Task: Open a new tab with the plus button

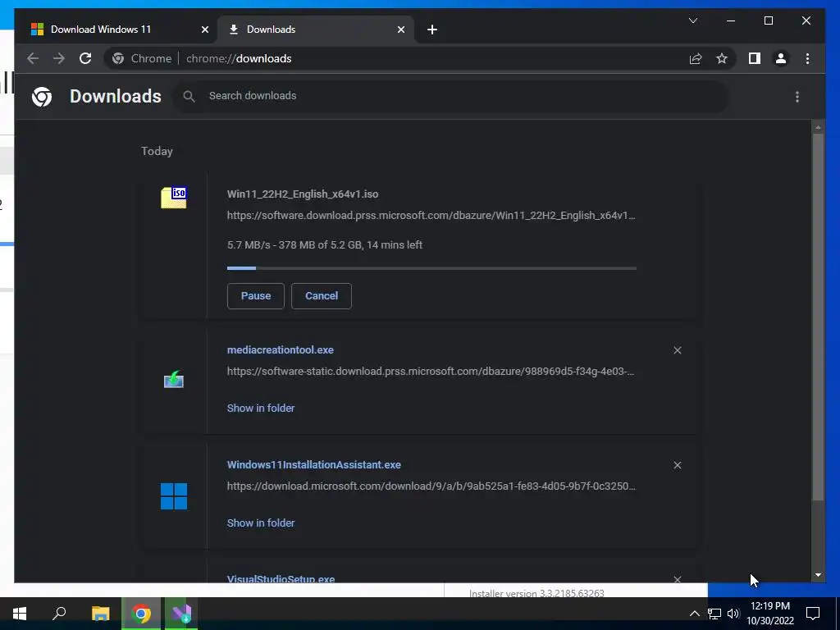Action: tap(432, 30)
